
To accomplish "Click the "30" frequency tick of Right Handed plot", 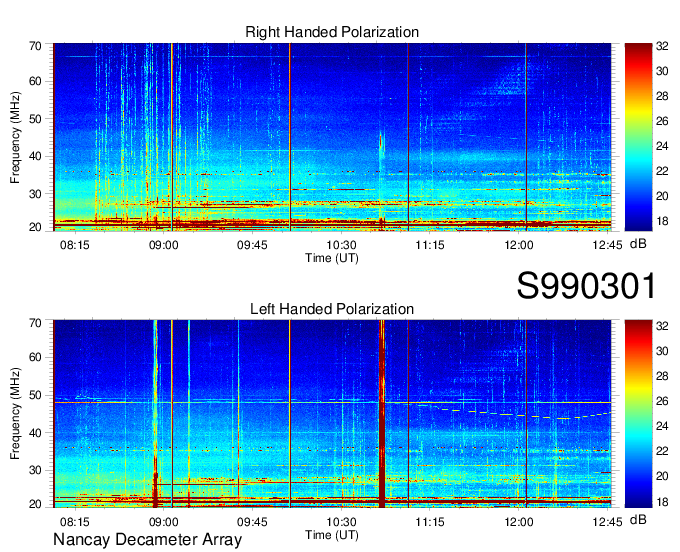I will [x=35, y=194].
